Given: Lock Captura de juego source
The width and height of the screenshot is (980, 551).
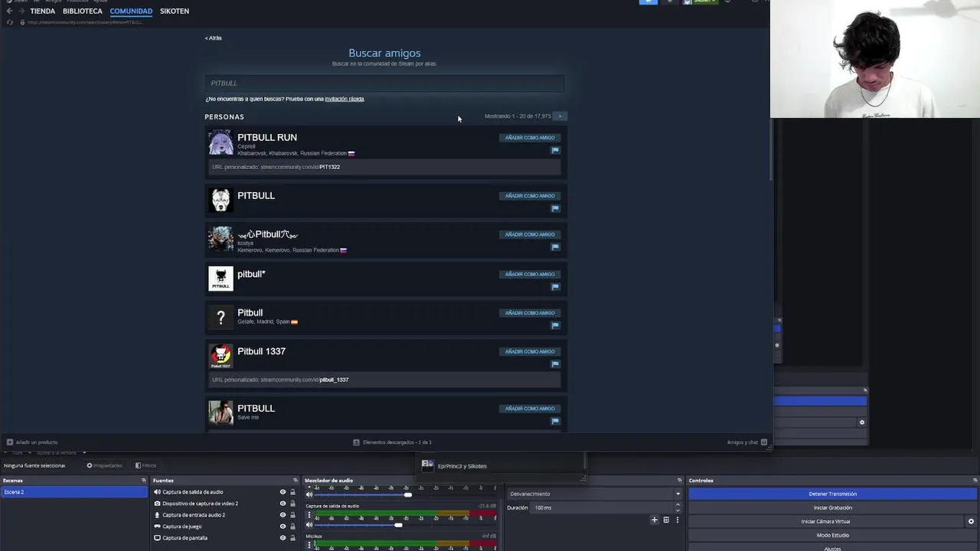Looking at the screenshot, I should coord(292,527).
